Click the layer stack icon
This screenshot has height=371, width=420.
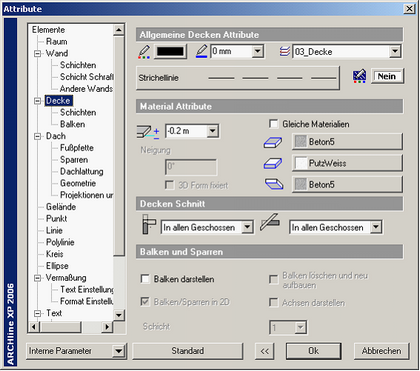click(285, 52)
